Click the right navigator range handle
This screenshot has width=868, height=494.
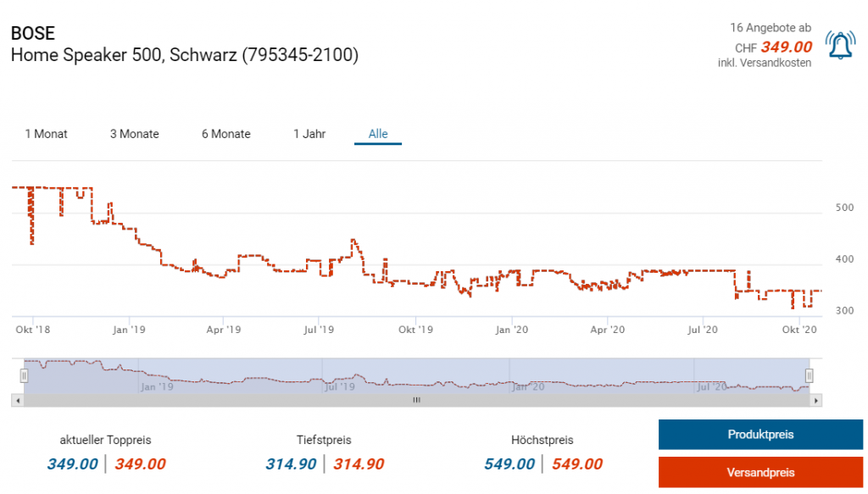[x=810, y=375]
